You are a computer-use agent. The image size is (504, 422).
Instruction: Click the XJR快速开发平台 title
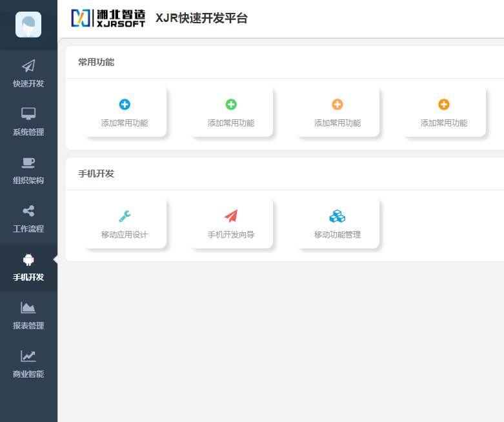click(x=201, y=18)
